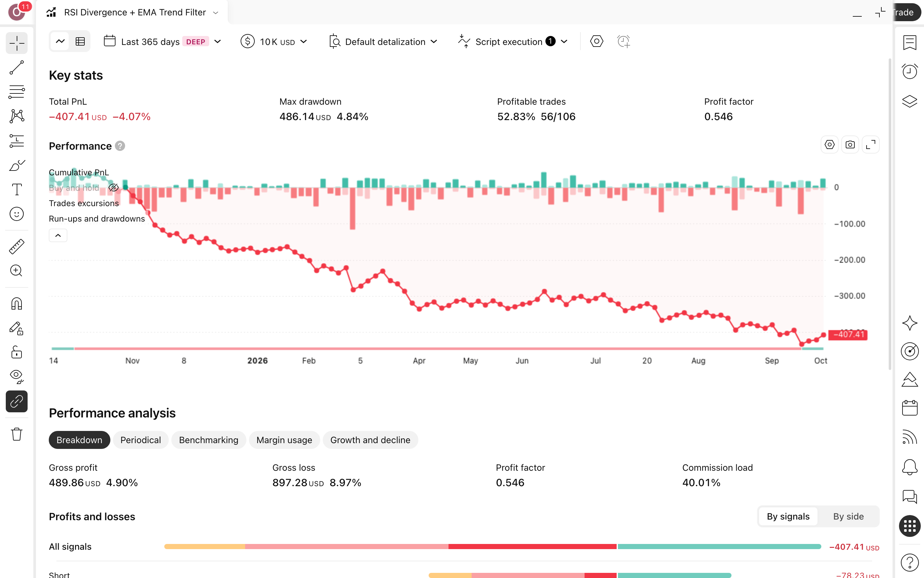This screenshot has height=578, width=924.
Task: Select the Growth and decline tab
Action: 370,440
